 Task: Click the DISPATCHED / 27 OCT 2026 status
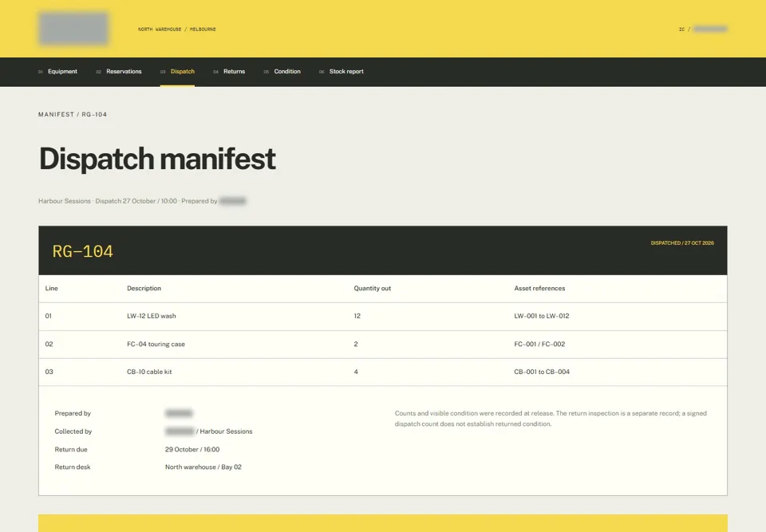click(682, 242)
